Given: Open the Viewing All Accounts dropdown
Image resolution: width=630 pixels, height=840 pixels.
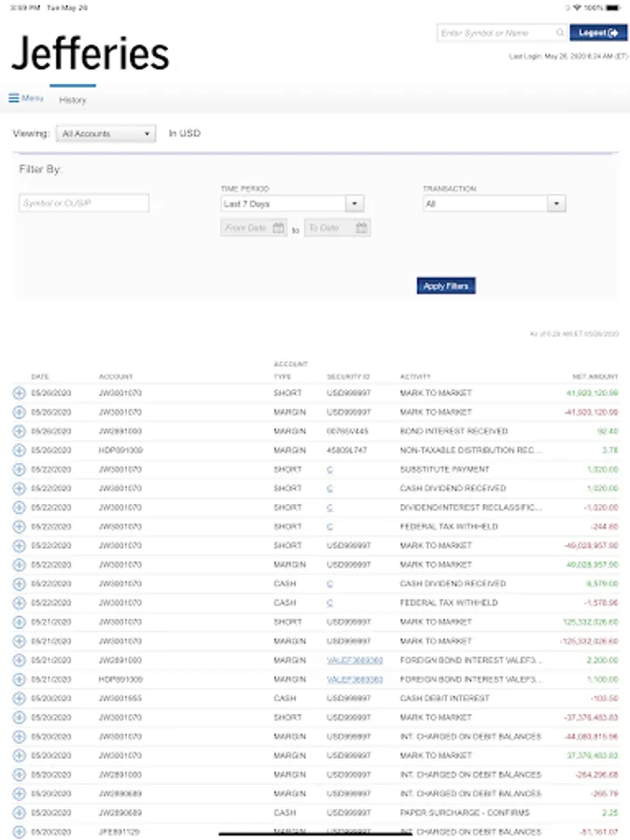Looking at the screenshot, I should 105,133.
